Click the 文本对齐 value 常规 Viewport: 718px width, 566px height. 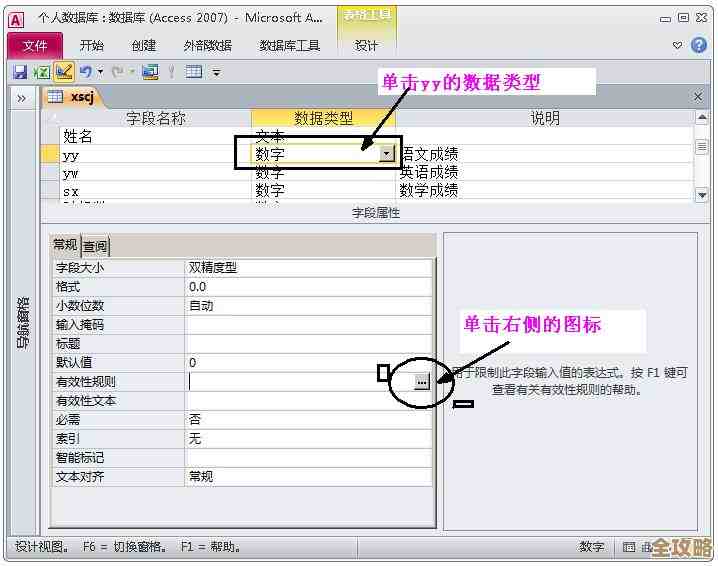pyautogui.click(x=308, y=477)
